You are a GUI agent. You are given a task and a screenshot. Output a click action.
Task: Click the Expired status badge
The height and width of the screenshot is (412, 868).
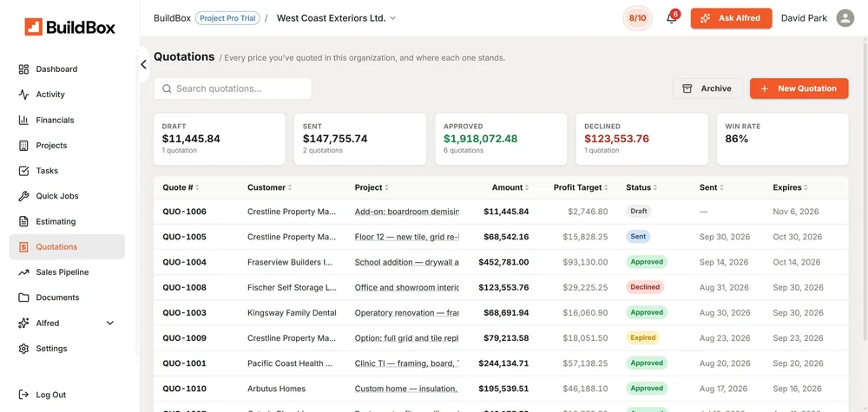tap(642, 338)
